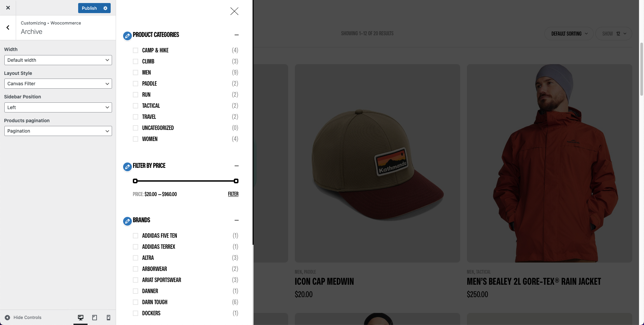Viewport: 644px width, 325px height.
Task: Close the canvas filter panel
Action: point(234,11)
